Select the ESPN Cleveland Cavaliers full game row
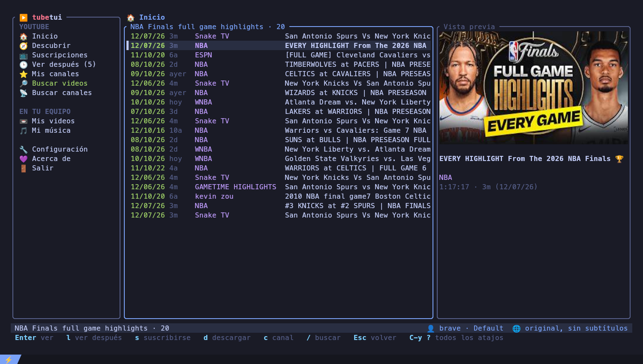Image resolution: width=643 pixels, height=364 pixels. [x=279, y=55]
